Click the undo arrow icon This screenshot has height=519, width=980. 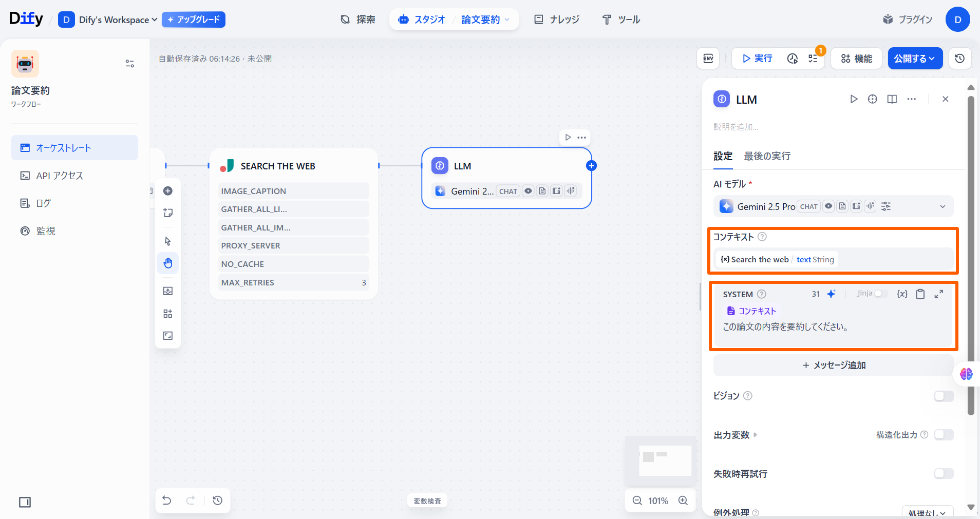click(x=167, y=500)
